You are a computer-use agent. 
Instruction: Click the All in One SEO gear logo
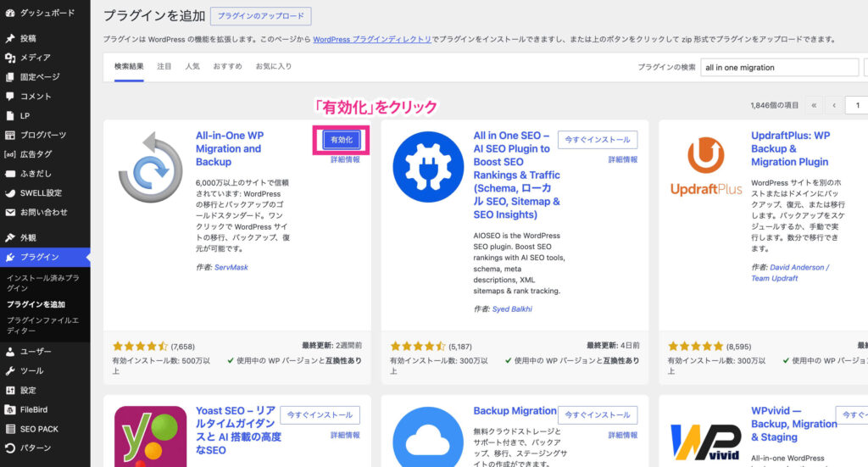[428, 167]
